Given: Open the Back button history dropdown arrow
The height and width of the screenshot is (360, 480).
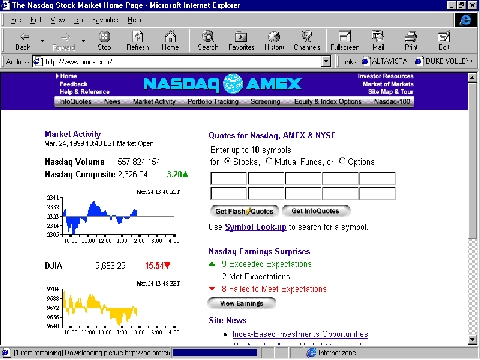Looking at the screenshot, I should click(x=42, y=41).
